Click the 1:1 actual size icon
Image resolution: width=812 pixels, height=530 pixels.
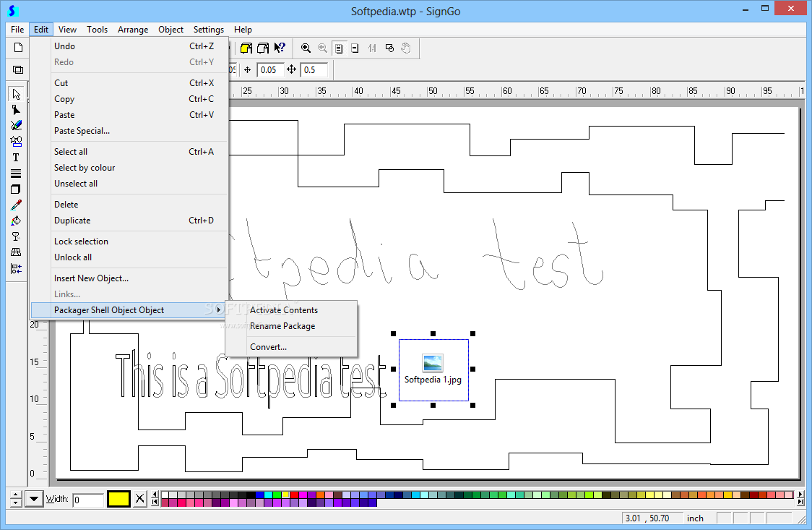[x=372, y=48]
